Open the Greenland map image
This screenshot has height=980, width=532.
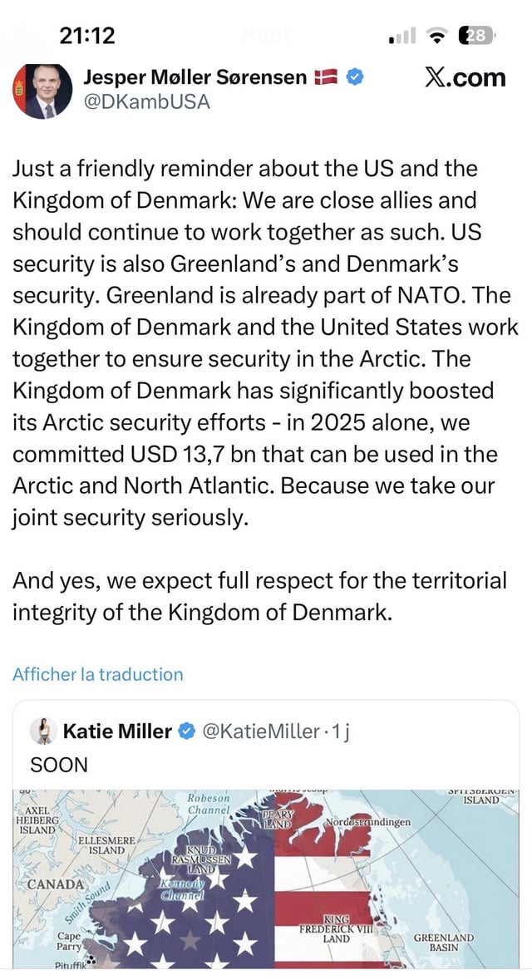point(266,877)
